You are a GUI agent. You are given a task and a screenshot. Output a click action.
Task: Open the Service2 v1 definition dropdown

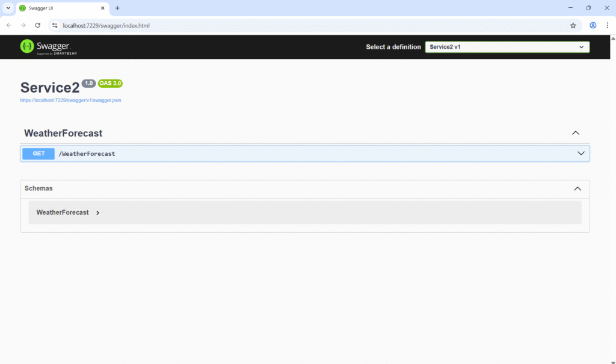point(507,47)
